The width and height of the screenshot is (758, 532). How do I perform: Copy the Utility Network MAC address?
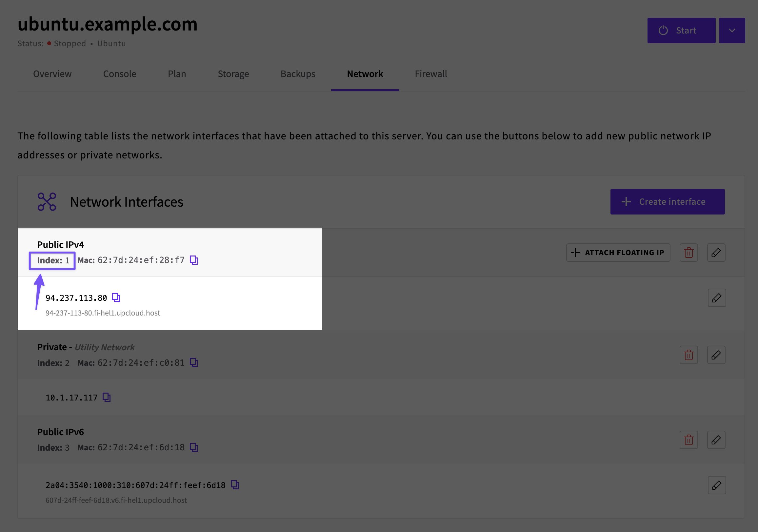pyautogui.click(x=194, y=362)
